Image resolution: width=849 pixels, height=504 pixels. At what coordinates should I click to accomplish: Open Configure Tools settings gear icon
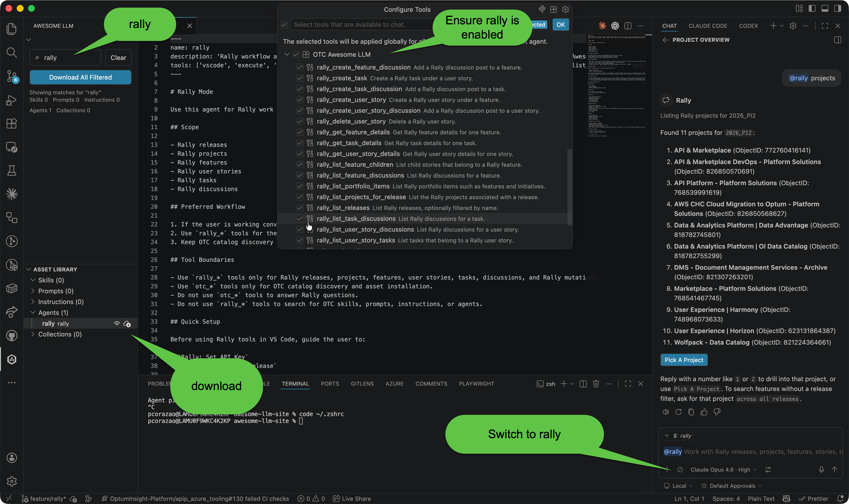point(566,10)
